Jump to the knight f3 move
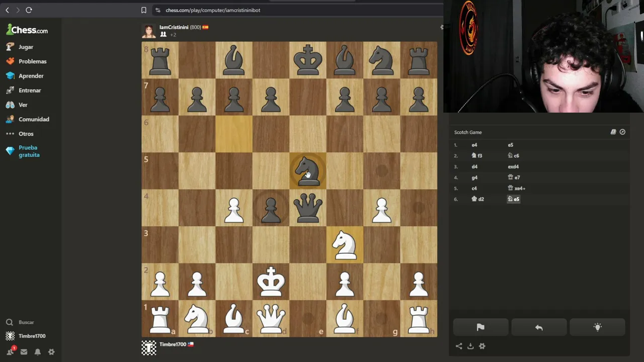Image resolution: width=644 pixels, height=362 pixels. (x=476, y=156)
